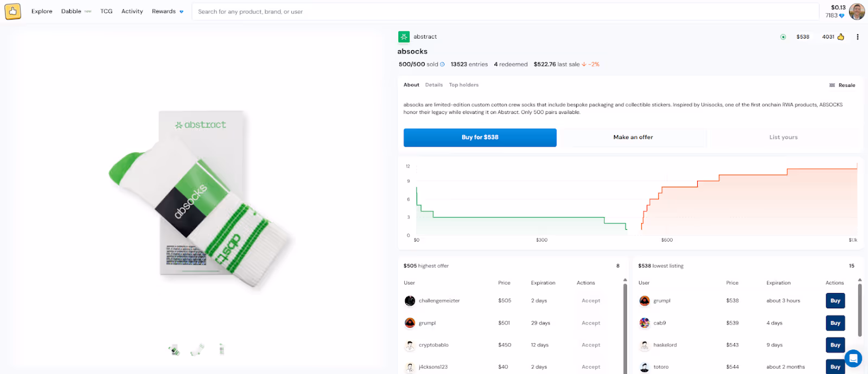
Task: Buy cab9's $539 listing
Action: [835, 323]
